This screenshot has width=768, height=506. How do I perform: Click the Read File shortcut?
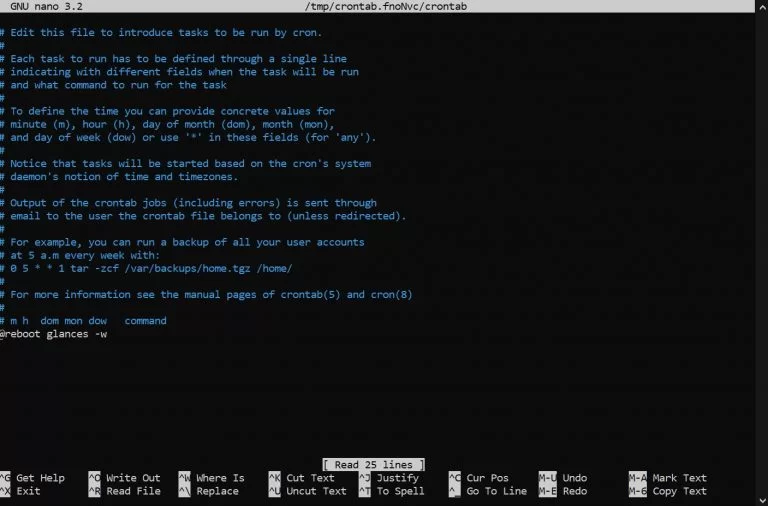[x=133, y=491]
